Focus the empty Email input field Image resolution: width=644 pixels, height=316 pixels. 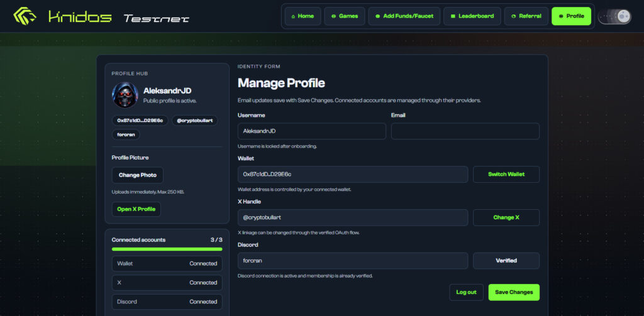(465, 131)
